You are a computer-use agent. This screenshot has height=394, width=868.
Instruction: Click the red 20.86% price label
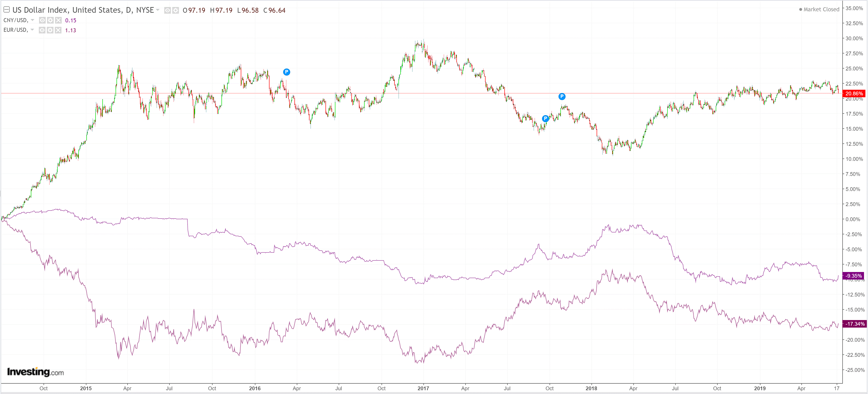pyautogui.click(x=854, y=93)
